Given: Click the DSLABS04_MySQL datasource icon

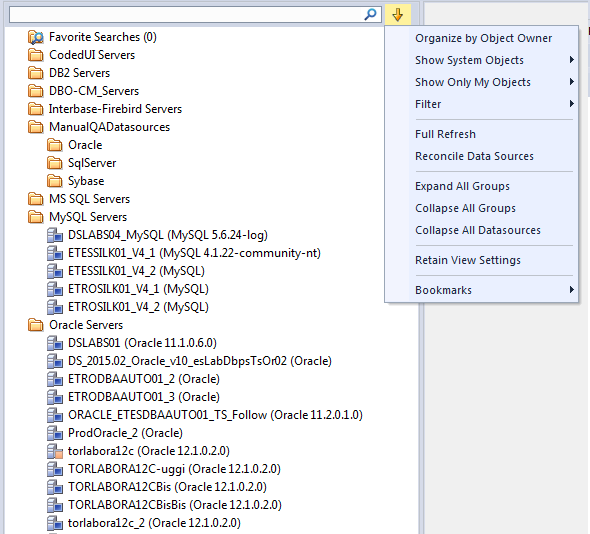Looking at the screenshot, I should pos(55,235).
